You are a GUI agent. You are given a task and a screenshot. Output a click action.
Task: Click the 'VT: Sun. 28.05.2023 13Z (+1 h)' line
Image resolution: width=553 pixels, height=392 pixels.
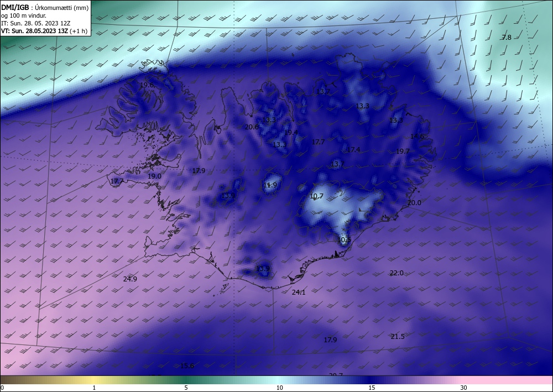pos(44,31)
